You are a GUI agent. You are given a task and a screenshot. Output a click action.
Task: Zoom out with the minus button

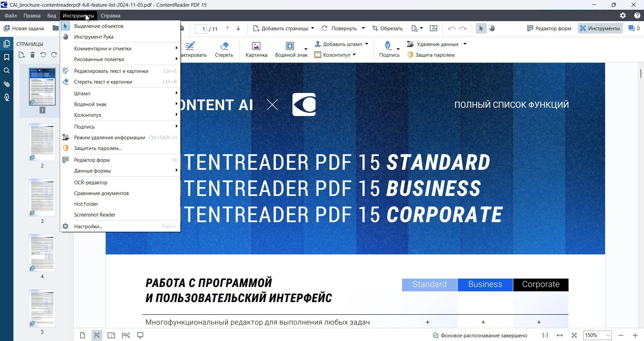(x=621, y=335)
